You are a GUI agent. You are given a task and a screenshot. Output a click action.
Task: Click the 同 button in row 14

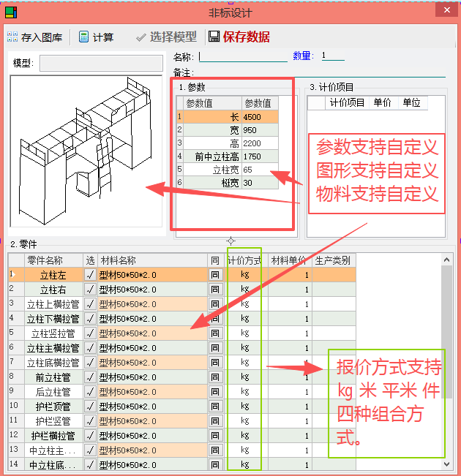click(x=215, y=465)
